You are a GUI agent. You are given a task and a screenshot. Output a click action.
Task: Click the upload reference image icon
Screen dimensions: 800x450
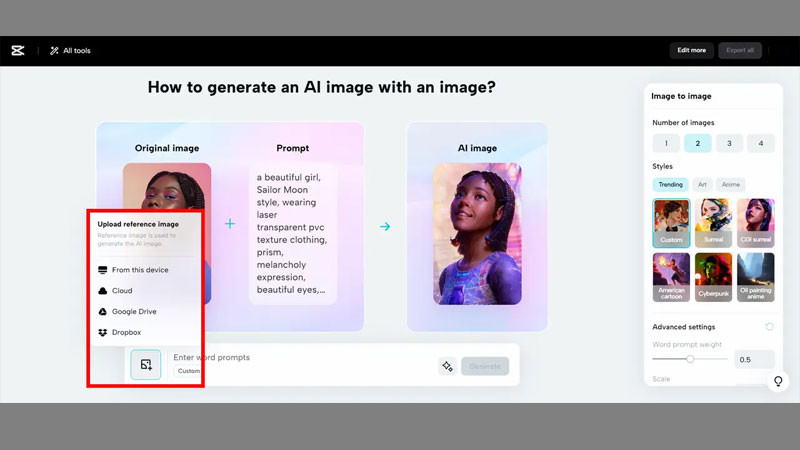(146, 365)
